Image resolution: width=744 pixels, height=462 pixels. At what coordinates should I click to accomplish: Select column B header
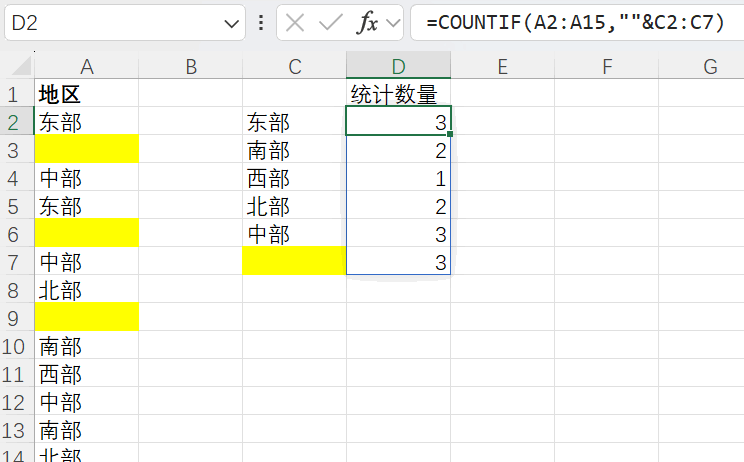point(191,66)
